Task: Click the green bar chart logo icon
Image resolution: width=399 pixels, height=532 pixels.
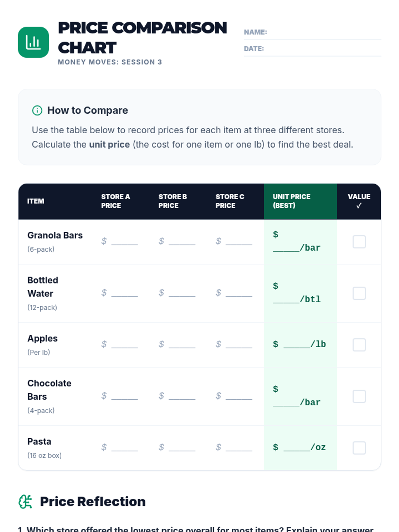Action: pyautogui.click(x=33, y=42)
